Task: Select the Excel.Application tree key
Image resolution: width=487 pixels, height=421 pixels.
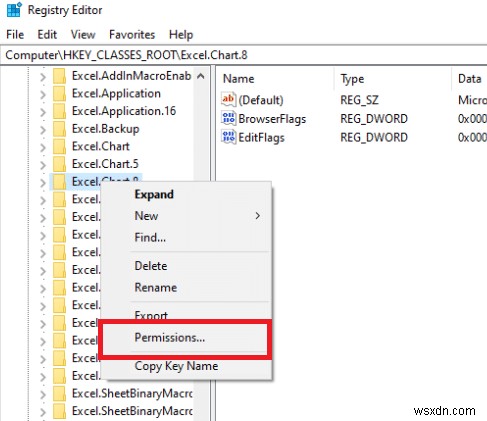Action: pyautogui.click(x=116, y=94)
